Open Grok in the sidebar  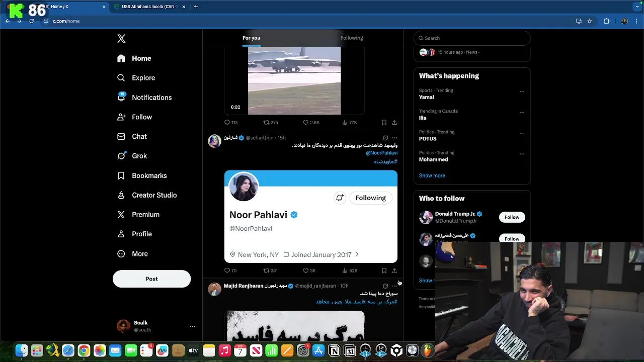(132, 156)
